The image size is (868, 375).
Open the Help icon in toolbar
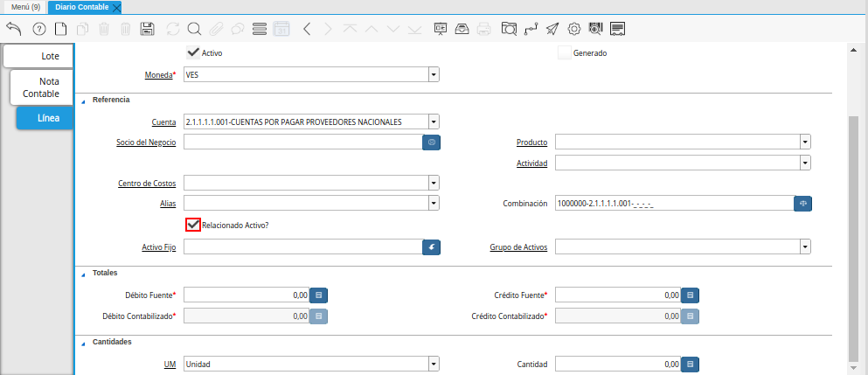point(38,29)
